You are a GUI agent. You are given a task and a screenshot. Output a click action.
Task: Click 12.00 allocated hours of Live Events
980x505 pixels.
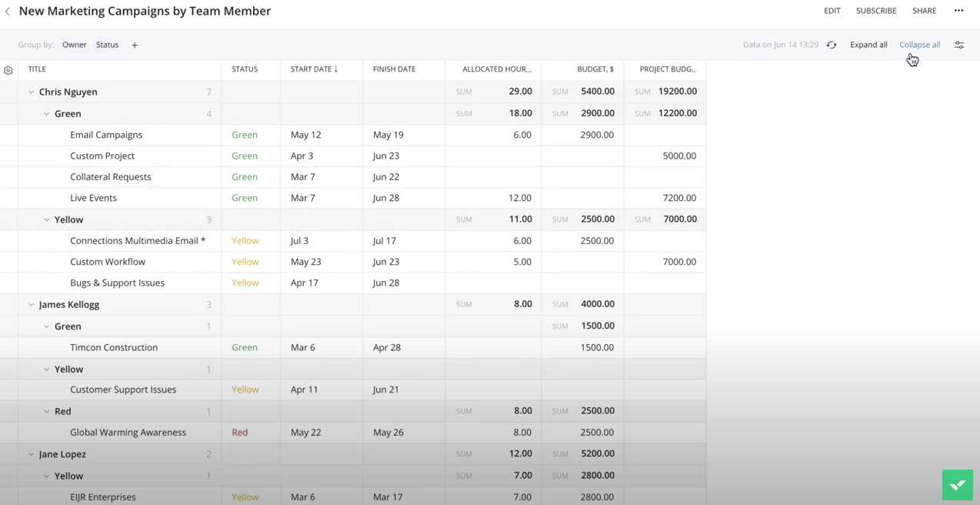point(520,198)
